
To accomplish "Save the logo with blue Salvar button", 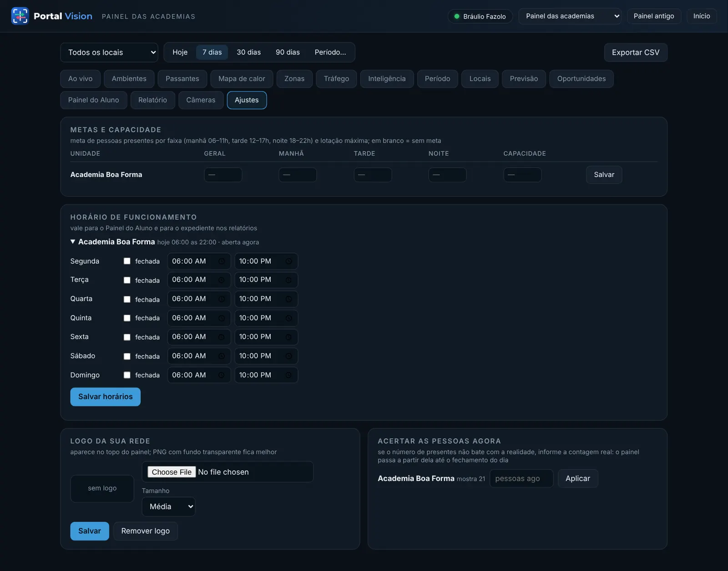I will point(90,531).
